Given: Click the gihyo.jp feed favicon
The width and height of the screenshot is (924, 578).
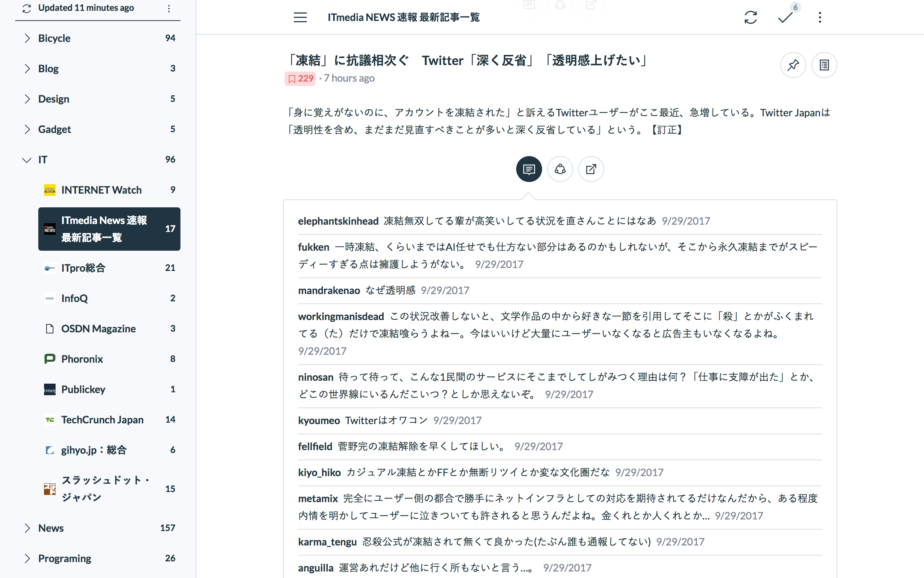Looking at the screenshot, I should click(x=50, y=450).
